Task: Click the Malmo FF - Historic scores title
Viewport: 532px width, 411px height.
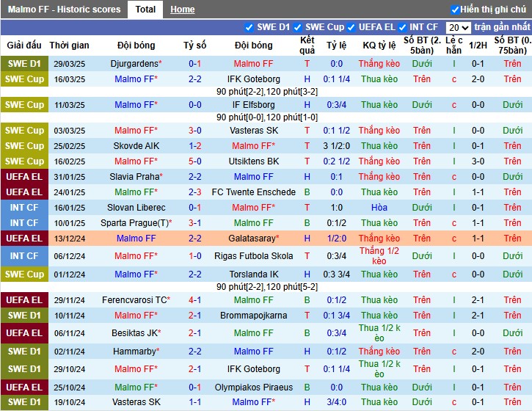Action: 64,9
